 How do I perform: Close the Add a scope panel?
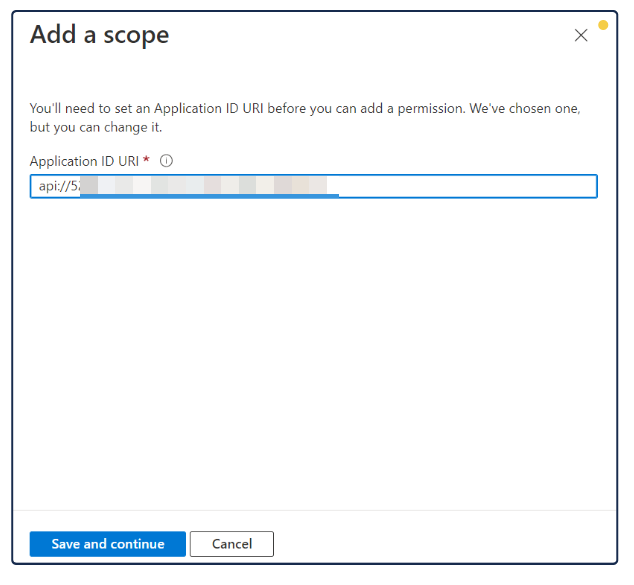[x=581, y=36]
